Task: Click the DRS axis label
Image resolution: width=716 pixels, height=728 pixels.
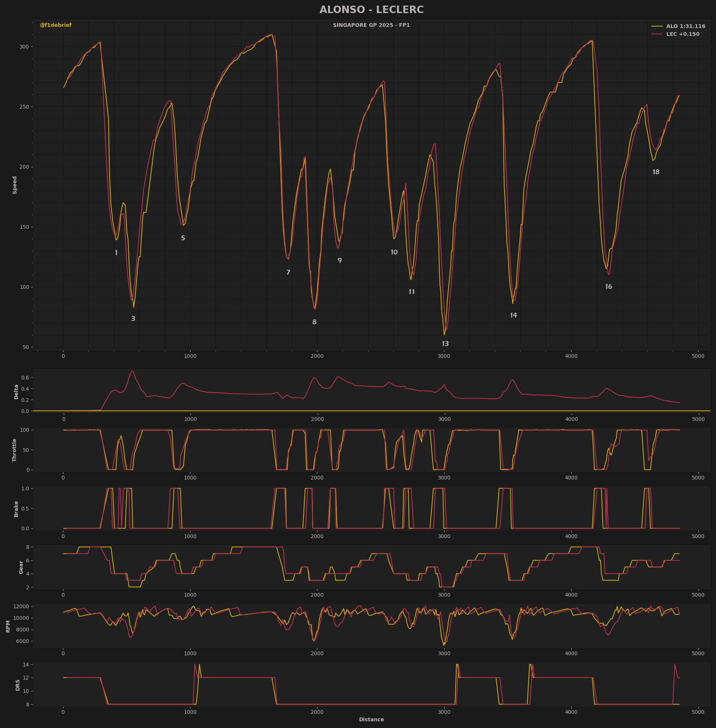Action: (18, 685)
